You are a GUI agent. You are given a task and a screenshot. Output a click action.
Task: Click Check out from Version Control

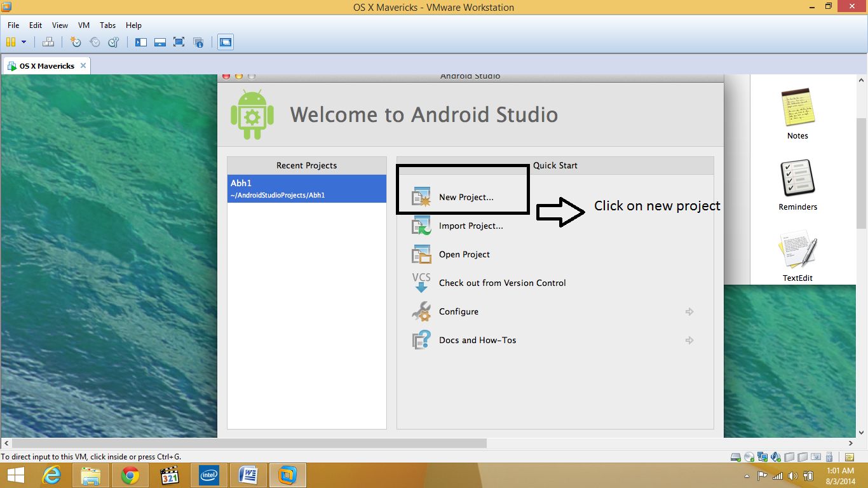(503, 283)
